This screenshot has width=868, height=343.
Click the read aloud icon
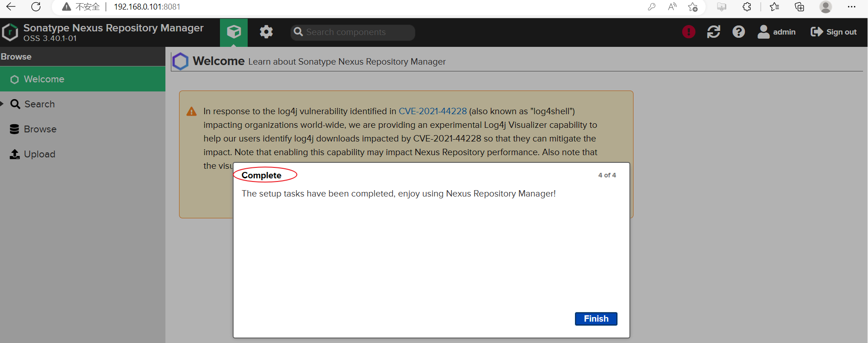coord(672,7)
